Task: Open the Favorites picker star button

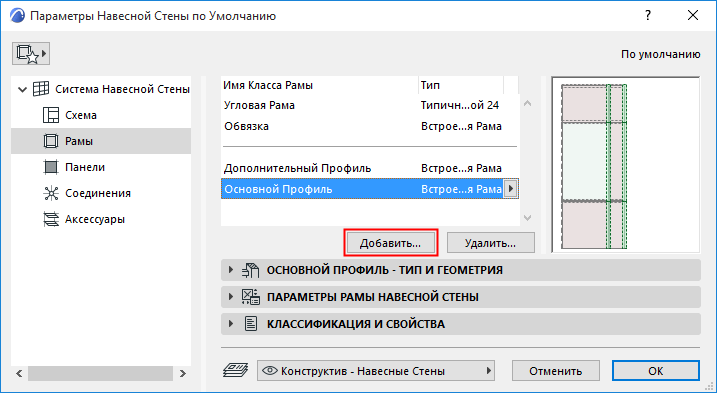Action: [x=31, y=54]
